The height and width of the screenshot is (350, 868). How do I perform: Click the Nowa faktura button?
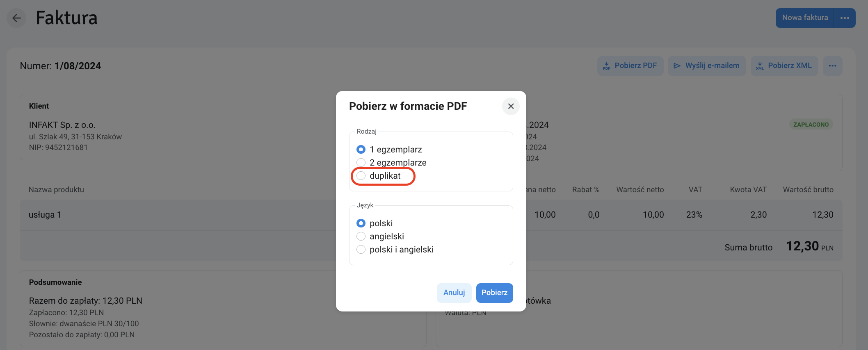pyautogui.click(x=805, y=18)
